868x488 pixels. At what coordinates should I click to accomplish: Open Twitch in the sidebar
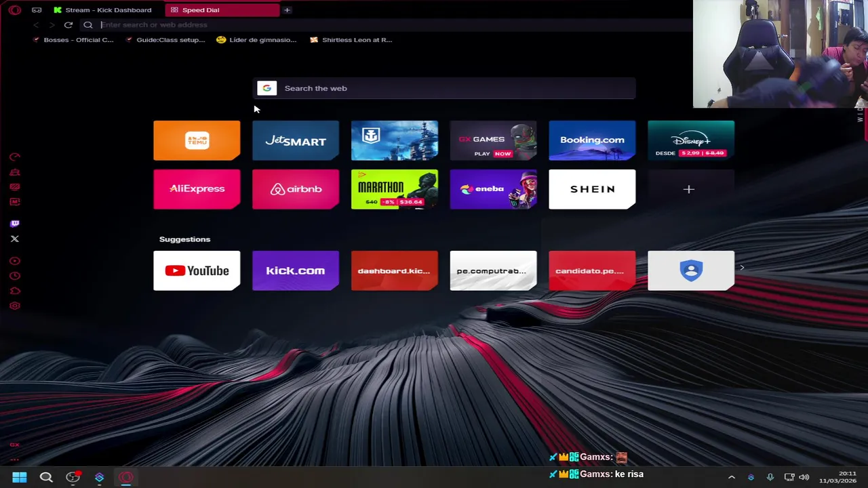tap(14, 224)
